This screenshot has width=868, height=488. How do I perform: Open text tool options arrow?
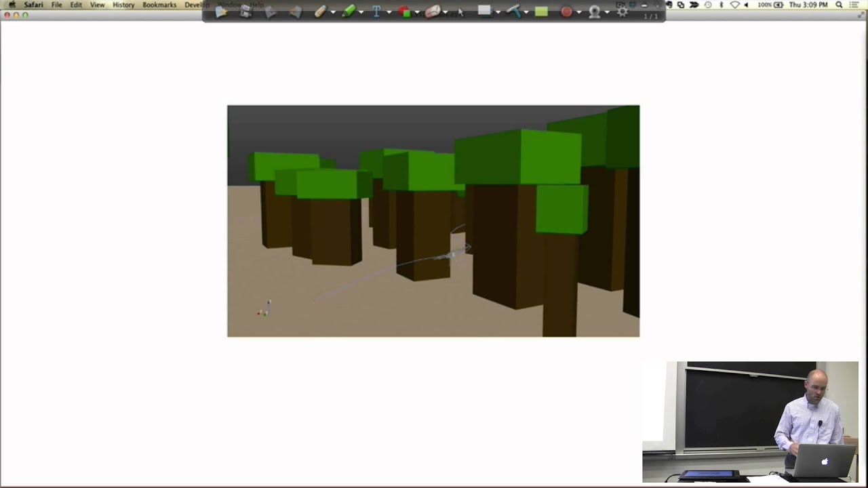389,12
